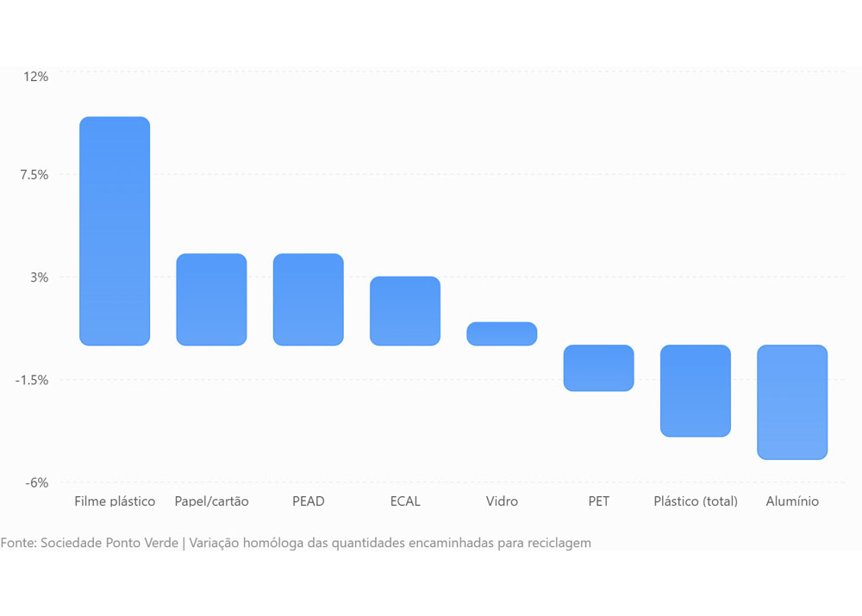Select the negative PET bar
This screenshot has width=862, height=616.
(x=598, y=368)
